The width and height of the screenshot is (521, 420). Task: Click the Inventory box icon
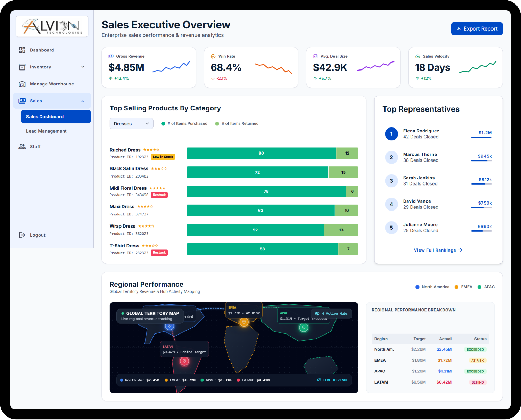coord(22,67)
